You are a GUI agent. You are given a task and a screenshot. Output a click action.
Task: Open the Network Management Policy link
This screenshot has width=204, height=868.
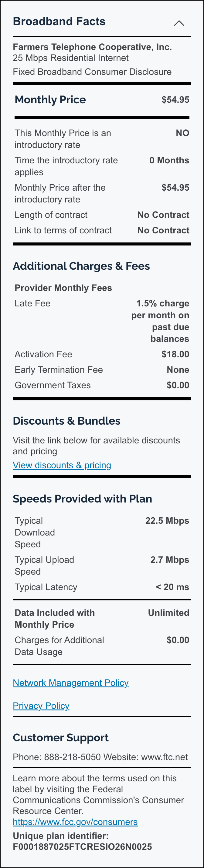(x=71, y=683)
